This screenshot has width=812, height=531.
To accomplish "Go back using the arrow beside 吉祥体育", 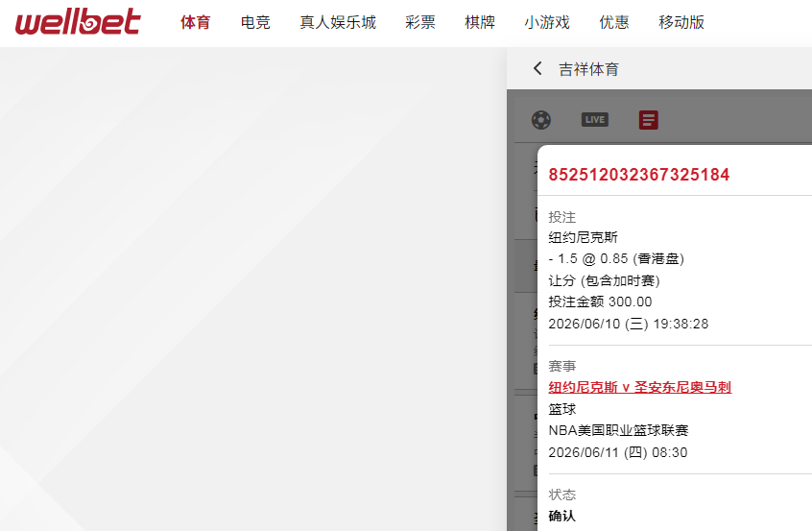I will pyautogui.click(x=538, y=68).
